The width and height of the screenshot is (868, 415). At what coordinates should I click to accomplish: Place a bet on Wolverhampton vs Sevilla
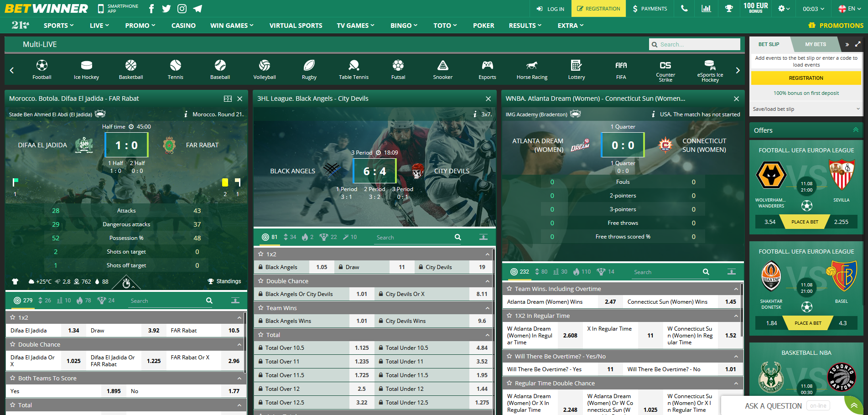[x=805, y=222]
